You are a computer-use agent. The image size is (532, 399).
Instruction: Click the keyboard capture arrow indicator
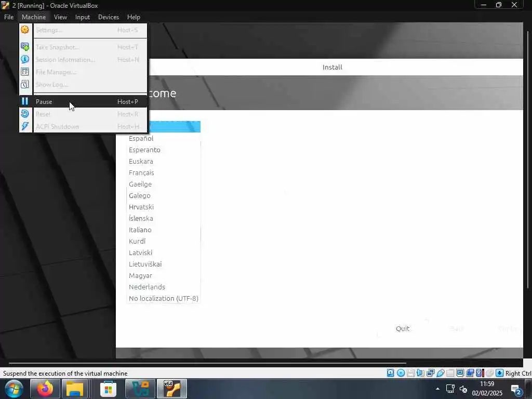coord(499,373)
